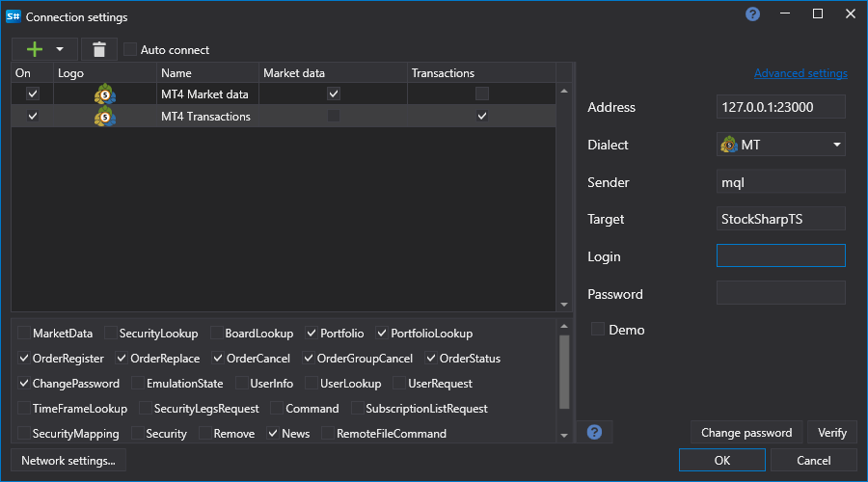Click the Change password button
The height and width of the screenshot is (482, 868).
(x=746, y=432)
